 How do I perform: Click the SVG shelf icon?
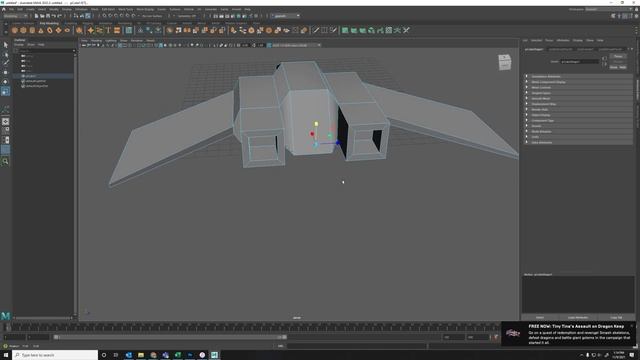(x=117, y=30)
